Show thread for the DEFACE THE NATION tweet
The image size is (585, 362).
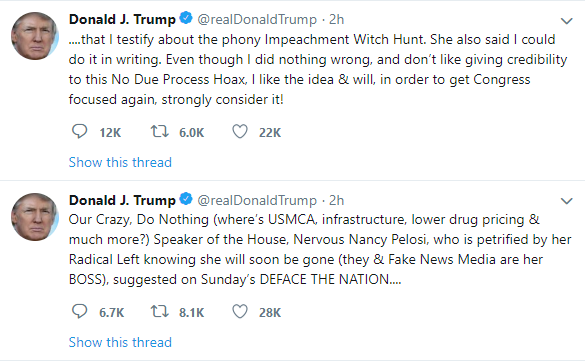(x=120, y=342)
